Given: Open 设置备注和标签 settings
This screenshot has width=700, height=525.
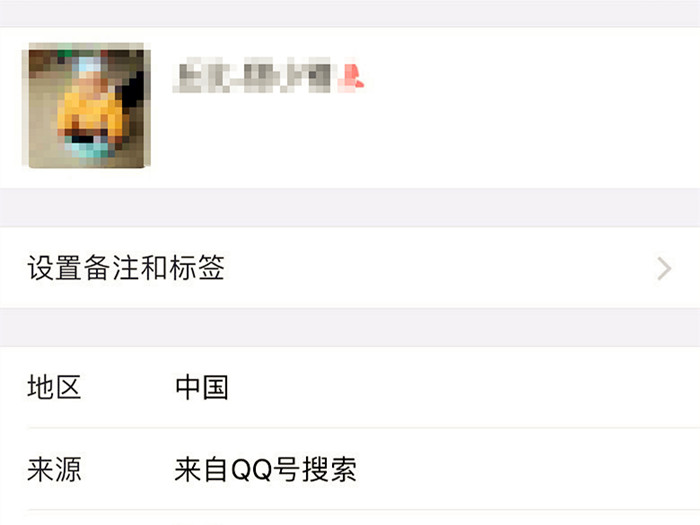Looking at the screenshot, I should [x=350, y=268].
